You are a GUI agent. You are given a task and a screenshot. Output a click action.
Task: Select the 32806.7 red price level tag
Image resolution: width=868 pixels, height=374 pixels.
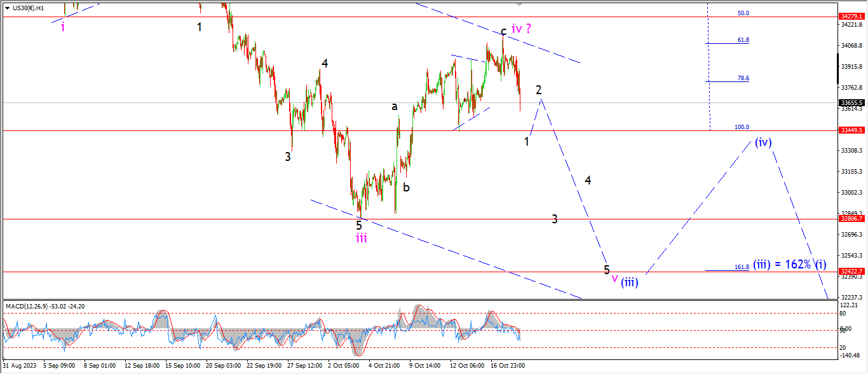[x=852, y=219]
